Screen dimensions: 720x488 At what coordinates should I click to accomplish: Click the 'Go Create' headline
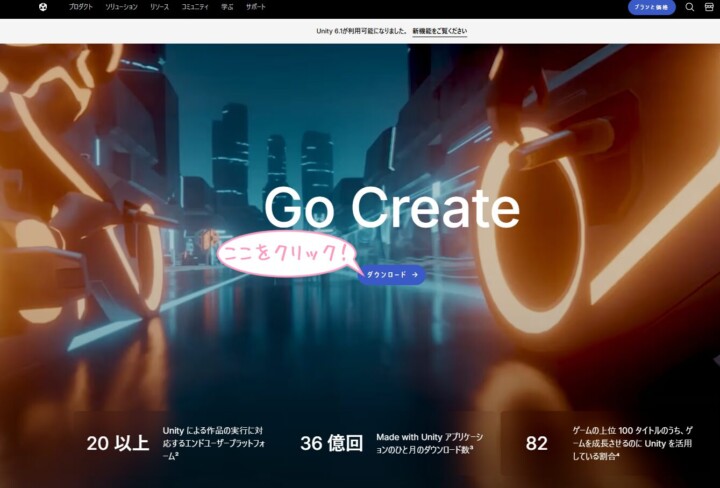coord(392,208)
